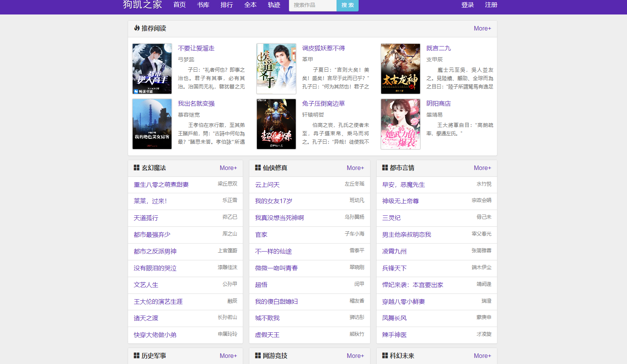The width and height of the screenshot is (627, 364).
Task: Open More+ in the 网游竞技 section
Action: [356, 356]
